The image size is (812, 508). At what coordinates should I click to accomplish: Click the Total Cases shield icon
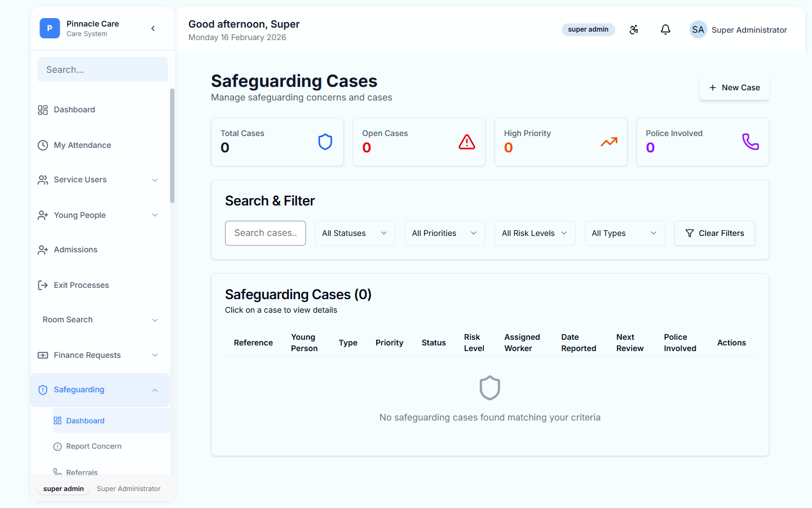(325, 142)
